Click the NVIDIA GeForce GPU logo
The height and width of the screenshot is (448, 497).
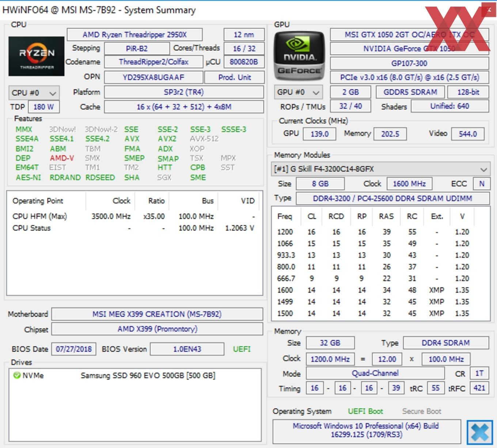299,56
